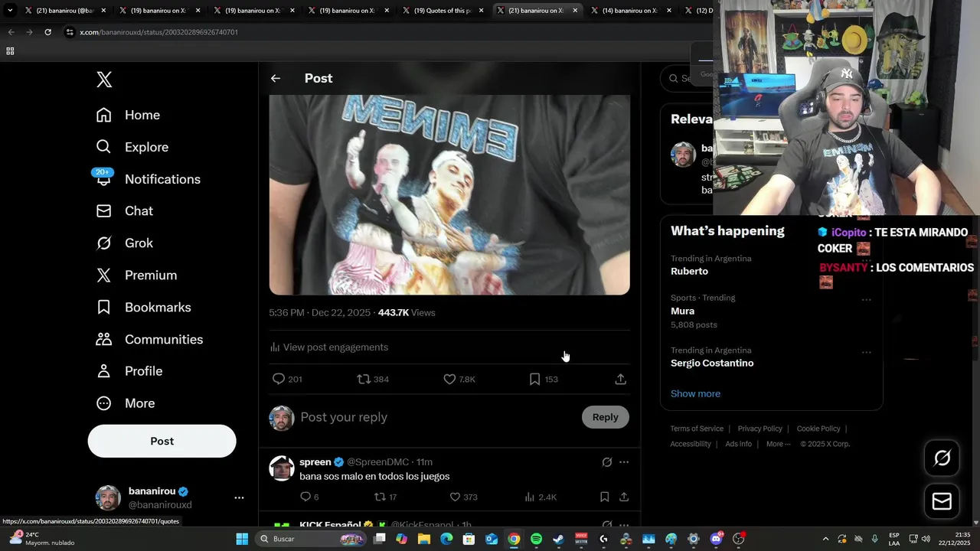
Task: Click the grey Reply button
Action: click(x=605, y=417)
